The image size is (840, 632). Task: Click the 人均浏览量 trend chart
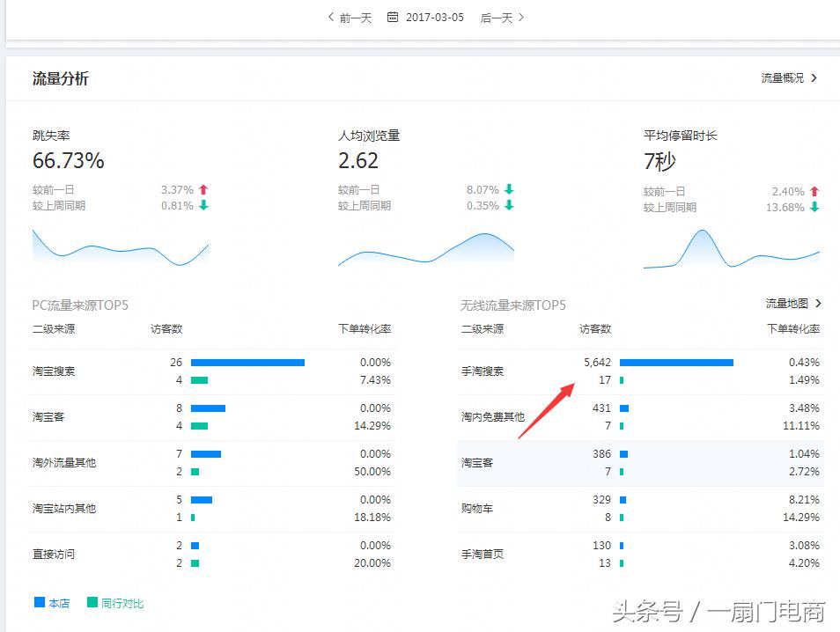[426, 250]
